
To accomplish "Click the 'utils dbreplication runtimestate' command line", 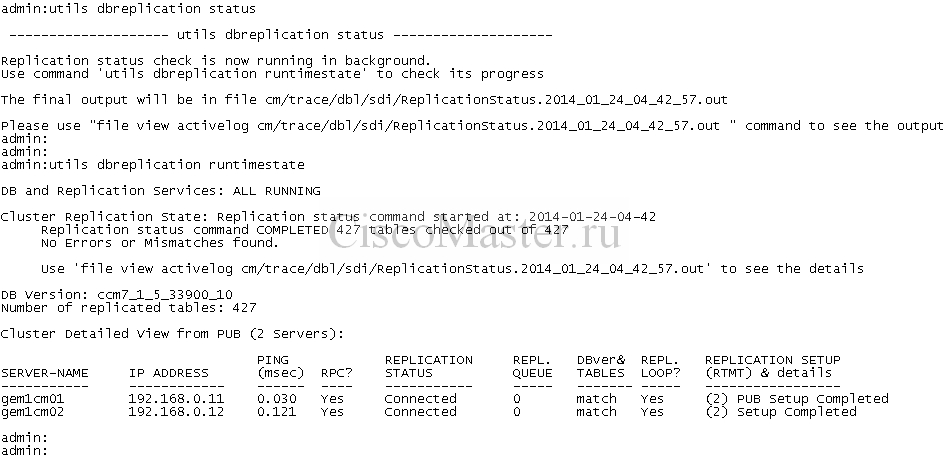I will point(153,165).
